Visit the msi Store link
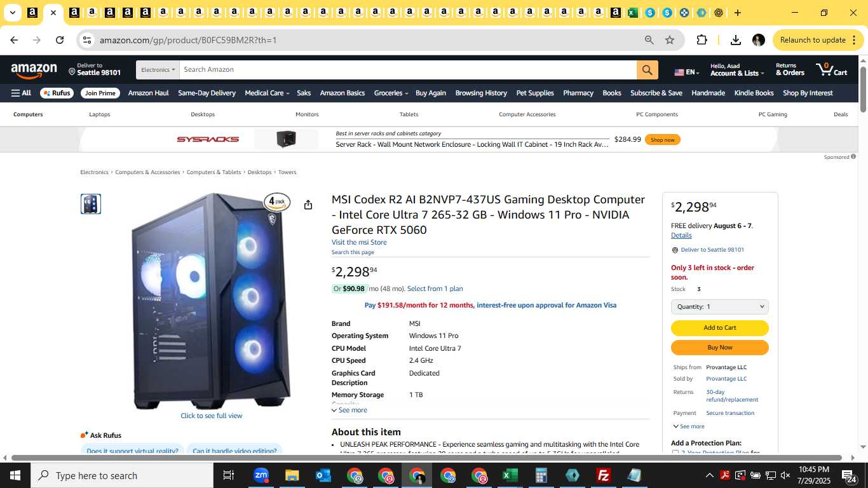The image size is (868, 488). 359,242
